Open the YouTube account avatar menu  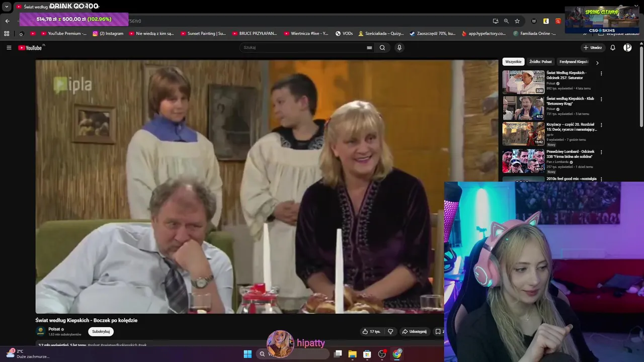point(627,48)
